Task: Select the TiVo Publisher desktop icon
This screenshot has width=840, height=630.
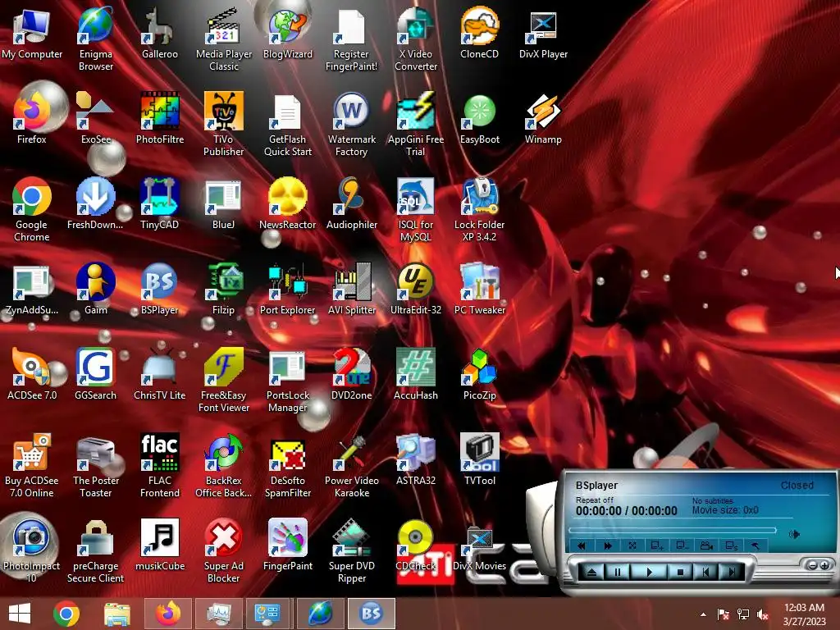Action: (x=223, y=125)
